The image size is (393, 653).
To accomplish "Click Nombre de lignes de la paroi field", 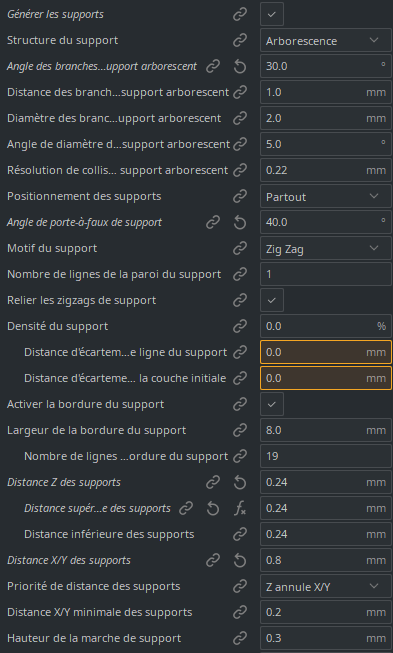I will coord(326,274).
